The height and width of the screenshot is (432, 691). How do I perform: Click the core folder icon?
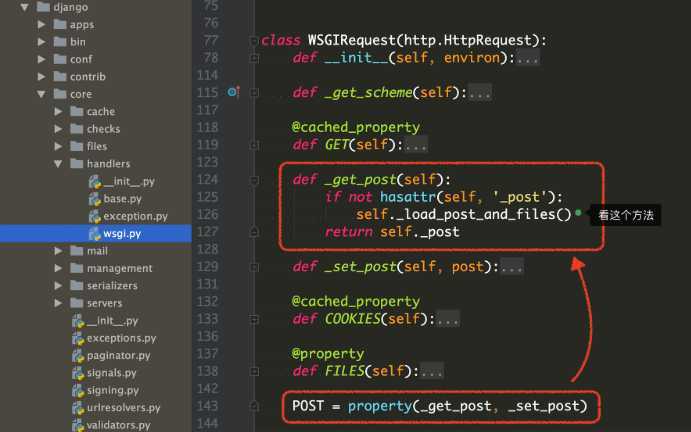[60, 94]
